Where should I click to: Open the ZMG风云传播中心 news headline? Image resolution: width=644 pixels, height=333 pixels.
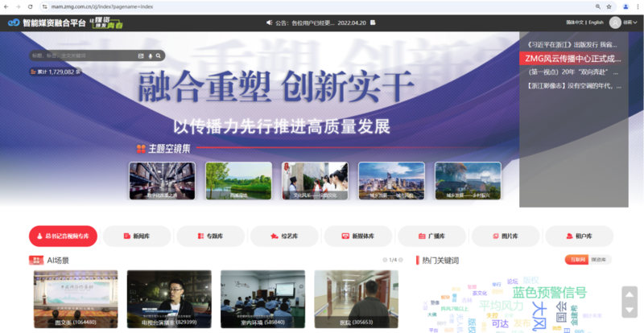(x=572, y=59)
